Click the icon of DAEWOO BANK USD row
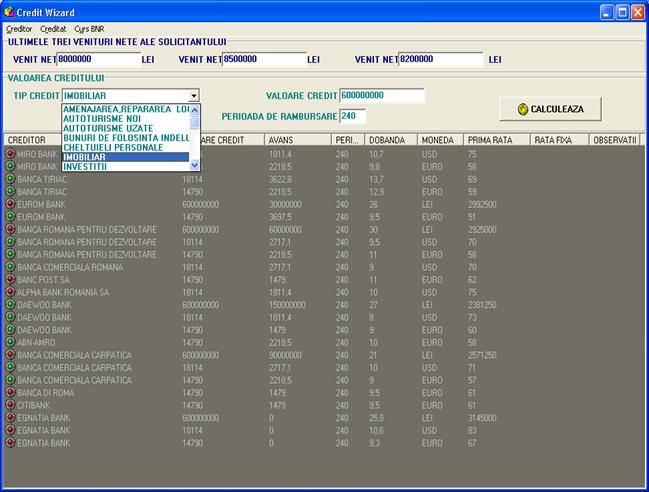Viewport: 649px width, 492px height. (x=10, y=317)
